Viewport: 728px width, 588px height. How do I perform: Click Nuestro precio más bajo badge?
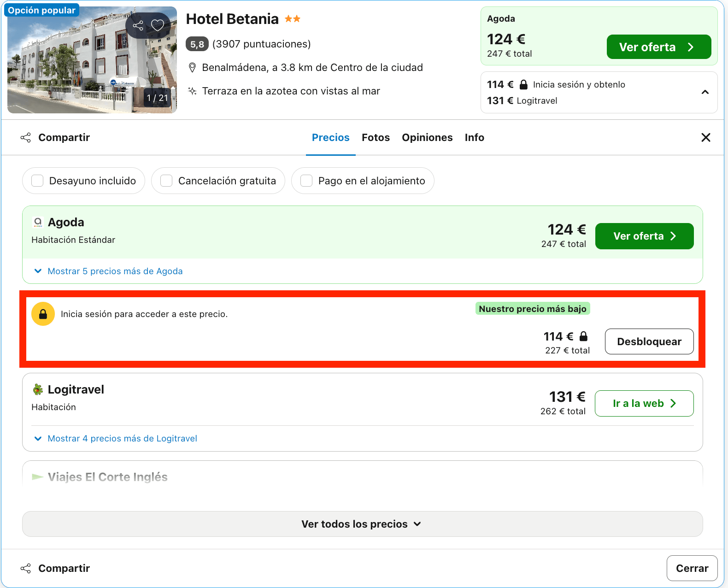point(533,309)
